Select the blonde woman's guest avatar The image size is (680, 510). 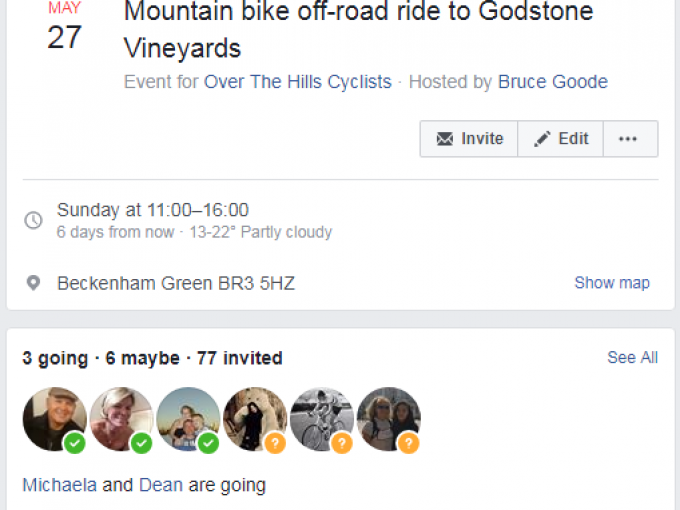pyautogui.click(x=121, y=419)
